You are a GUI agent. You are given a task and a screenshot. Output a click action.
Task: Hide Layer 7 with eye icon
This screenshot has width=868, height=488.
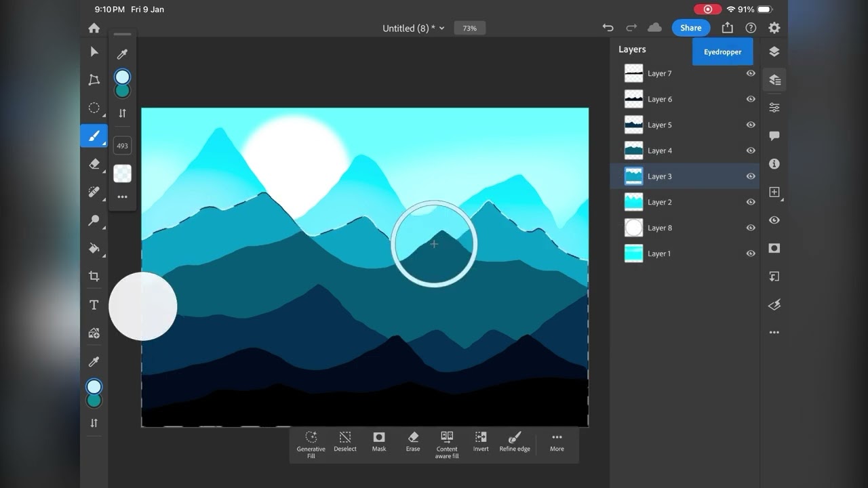click(x=751, y=73)
